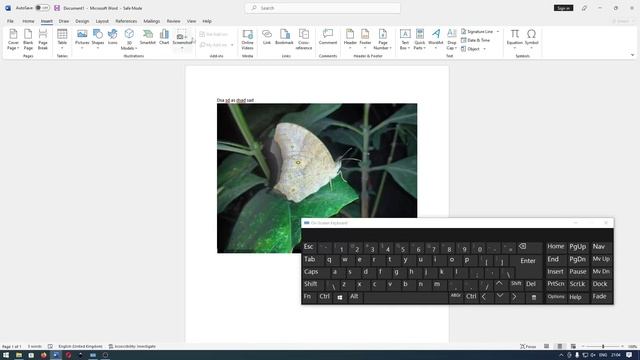Image resolution: width=640 pixels, height=360 pixels.
Task: Add a Blank Page
Action: point(28,40)
